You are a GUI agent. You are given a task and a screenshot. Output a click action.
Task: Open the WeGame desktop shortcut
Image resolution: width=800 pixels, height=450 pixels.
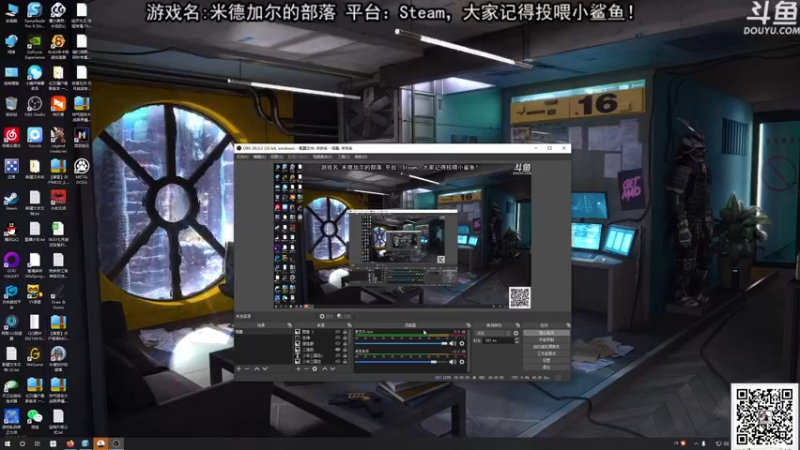(34, 354)
